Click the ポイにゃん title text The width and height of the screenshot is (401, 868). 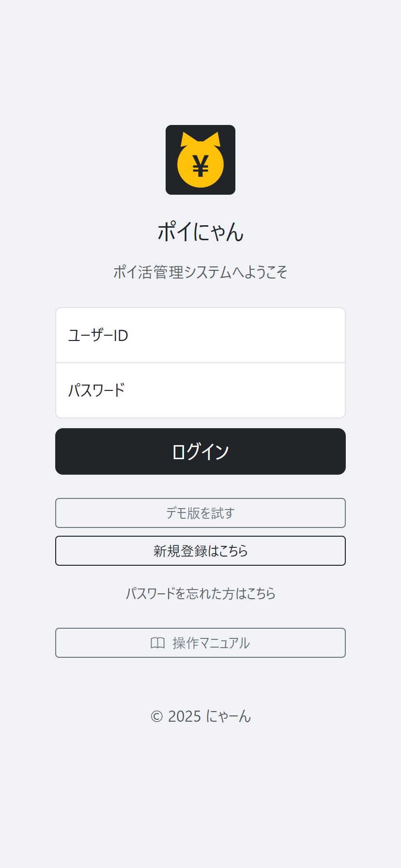pyautogui.click(x=200, y=232)
